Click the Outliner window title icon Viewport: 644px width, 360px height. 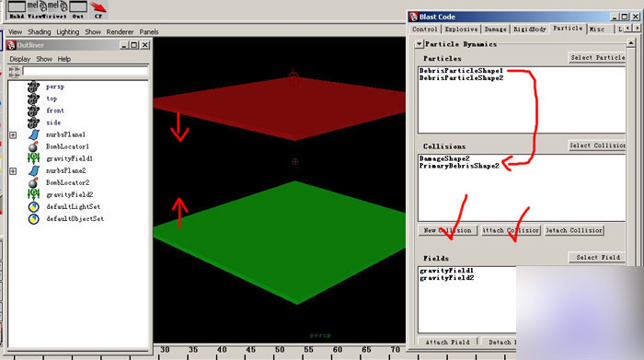11,45
